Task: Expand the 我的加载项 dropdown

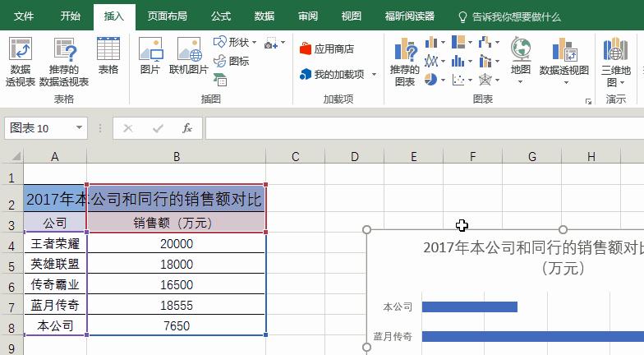Action: click(x=375, y=74)
